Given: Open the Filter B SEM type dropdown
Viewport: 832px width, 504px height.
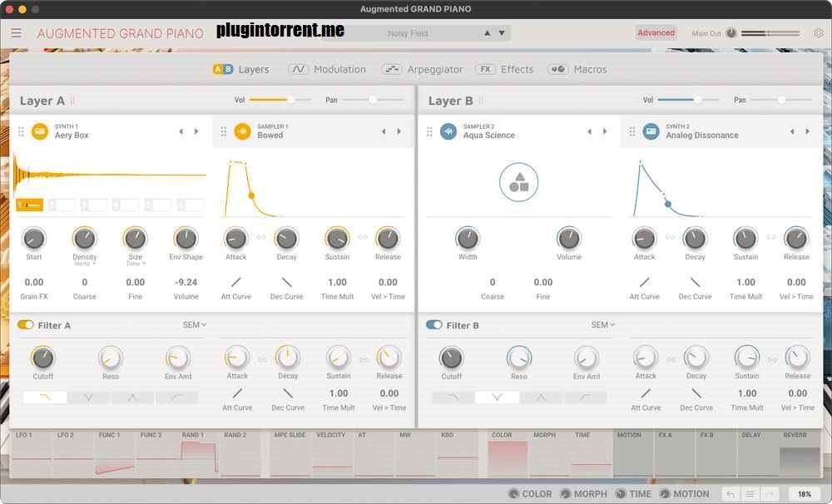Looking at the screenshot, I should 602,324.
